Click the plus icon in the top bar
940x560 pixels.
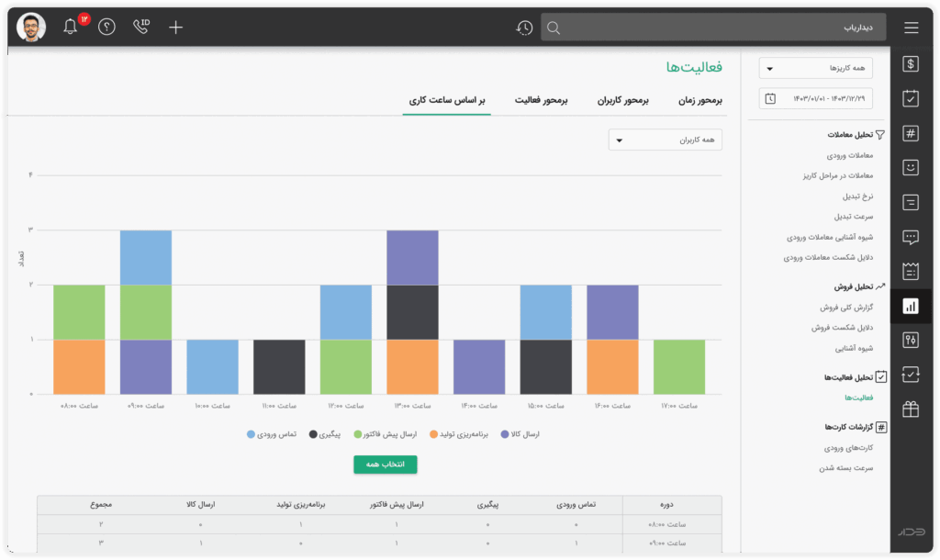coord(175,27)
